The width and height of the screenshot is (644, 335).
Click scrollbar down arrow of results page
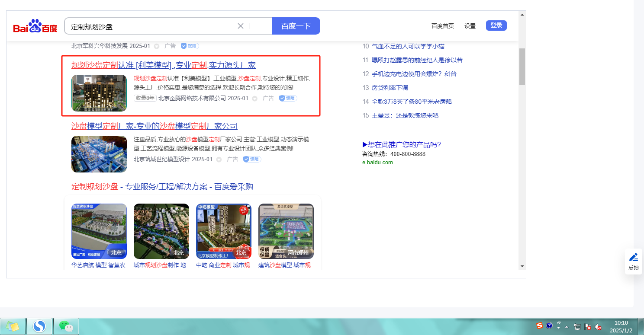pos(522,266)
